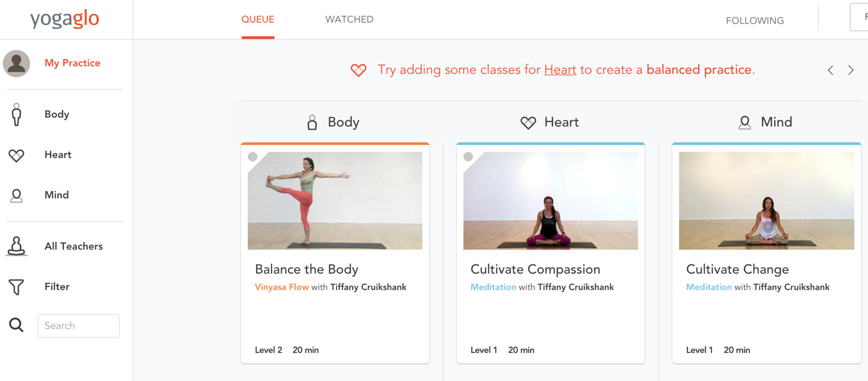Open the Cultivate Change video thumbnail
This screenshot has height=381, width=868.
pyautogui.click(x=766, y=201)
